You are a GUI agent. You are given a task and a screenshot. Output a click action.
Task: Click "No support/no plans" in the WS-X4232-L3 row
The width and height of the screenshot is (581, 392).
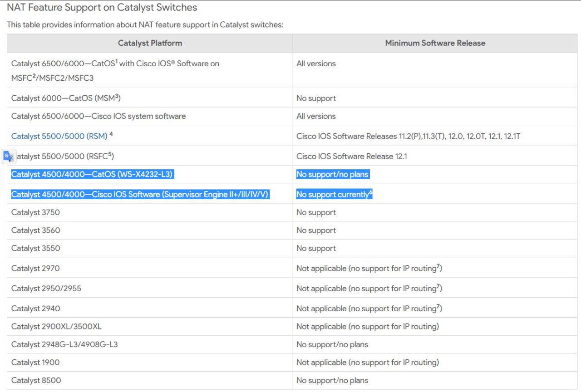332,174
